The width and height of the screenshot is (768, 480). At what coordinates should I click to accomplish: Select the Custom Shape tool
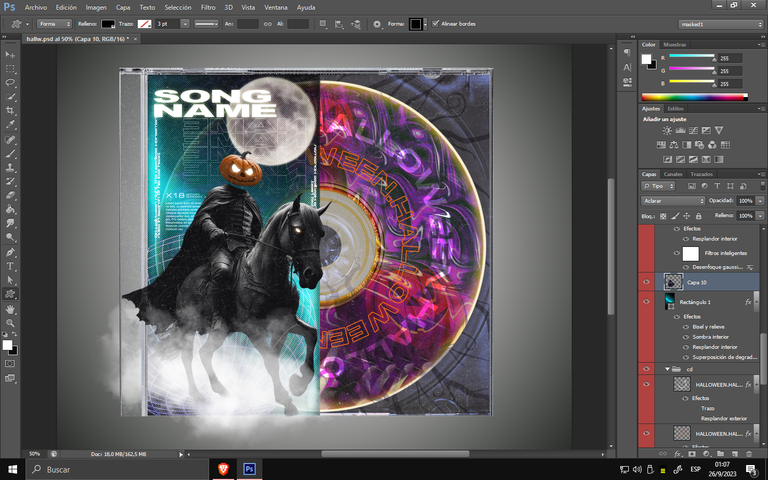10,294
